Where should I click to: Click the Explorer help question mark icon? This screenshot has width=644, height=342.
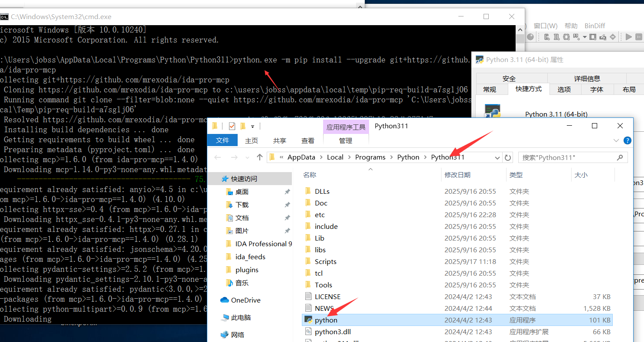627,140
